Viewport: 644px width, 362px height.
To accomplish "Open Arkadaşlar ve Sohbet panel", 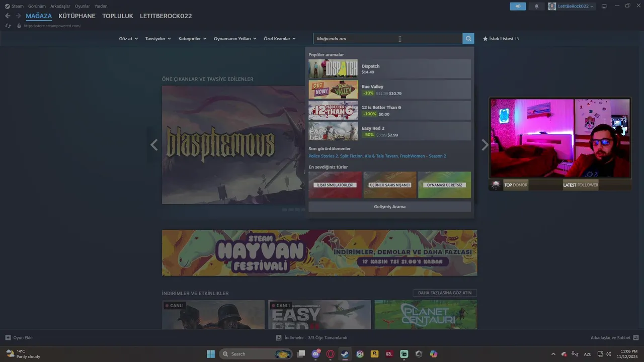I will point(614,338).
